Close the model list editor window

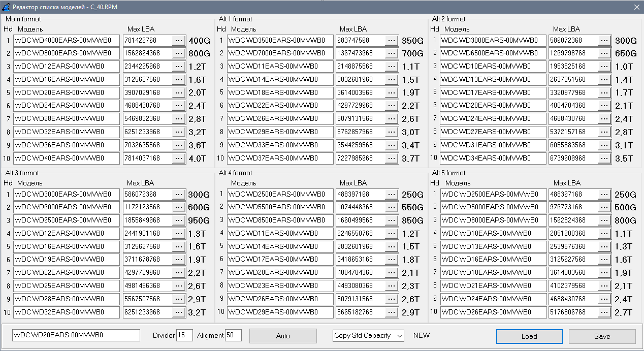(637, 7)
